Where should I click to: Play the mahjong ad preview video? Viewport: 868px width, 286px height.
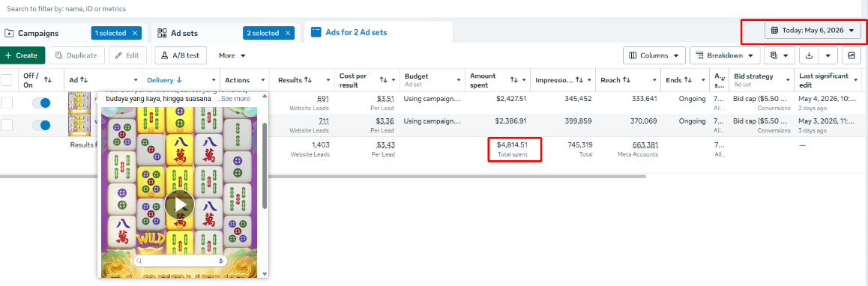pos(179,204)
